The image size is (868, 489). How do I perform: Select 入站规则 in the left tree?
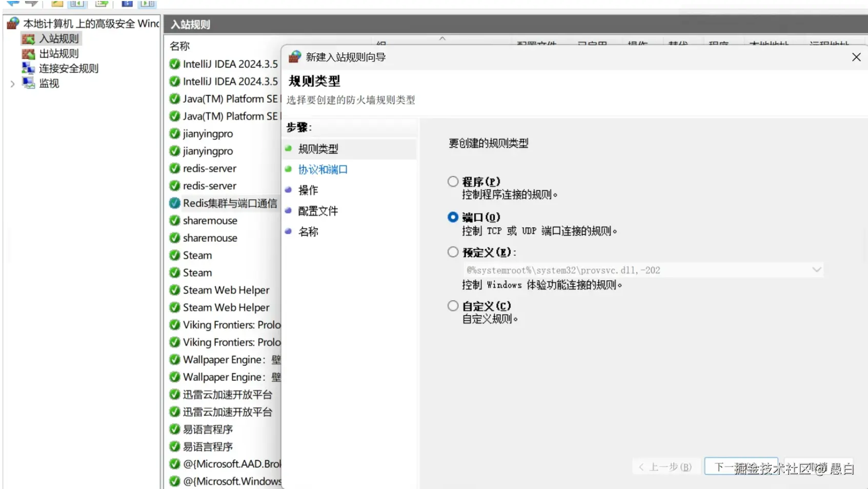[59, 38]
